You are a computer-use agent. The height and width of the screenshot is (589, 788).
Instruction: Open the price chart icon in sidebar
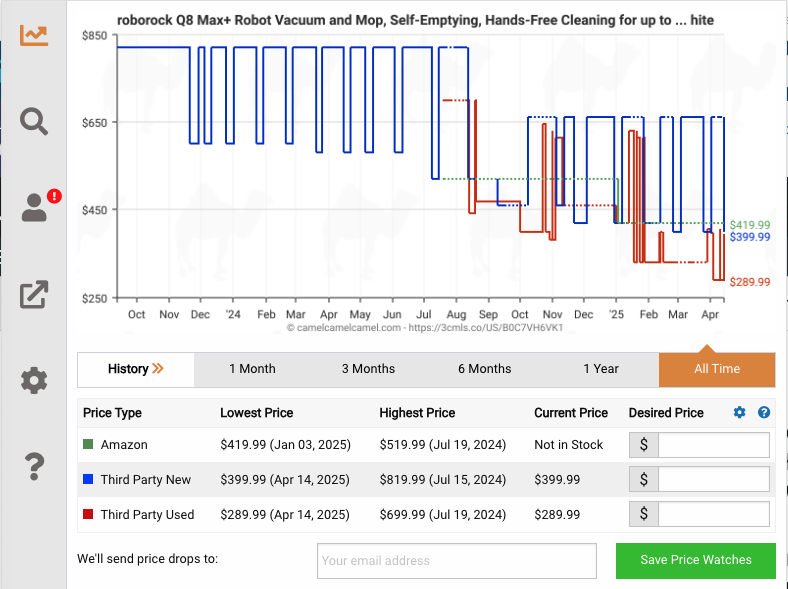pos(34,35)
